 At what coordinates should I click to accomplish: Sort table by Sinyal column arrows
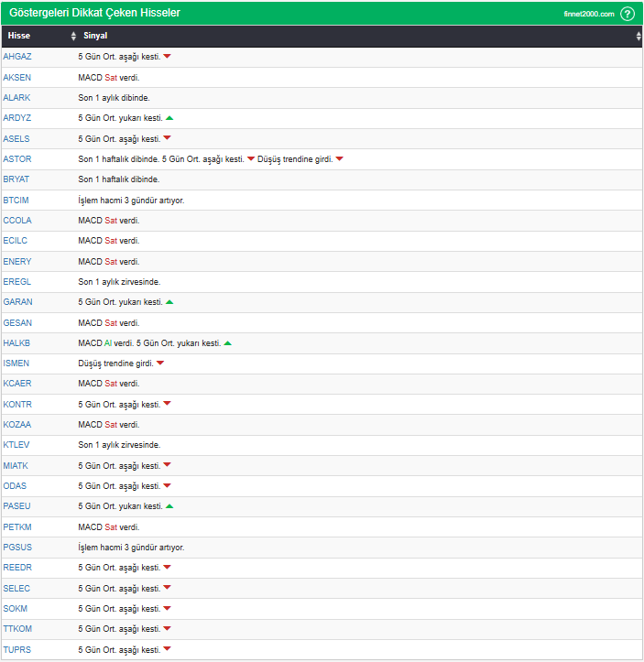point(639,36)
